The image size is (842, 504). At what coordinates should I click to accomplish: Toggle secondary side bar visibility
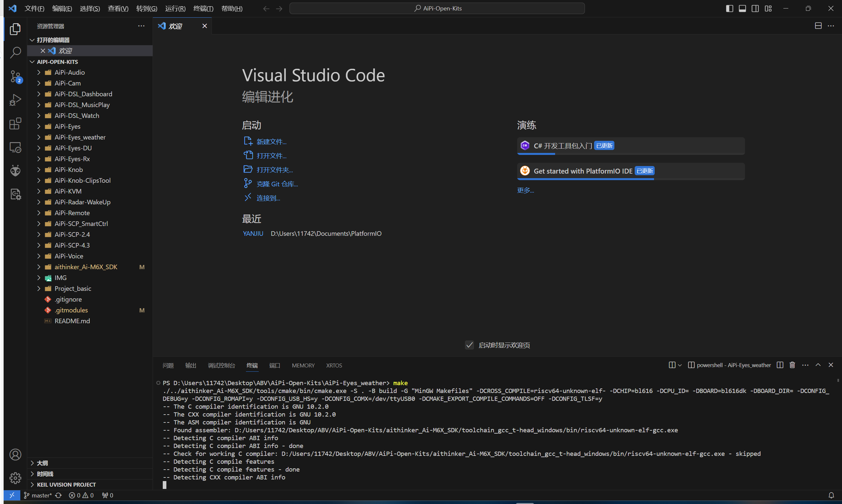click(x=755, y=9)
